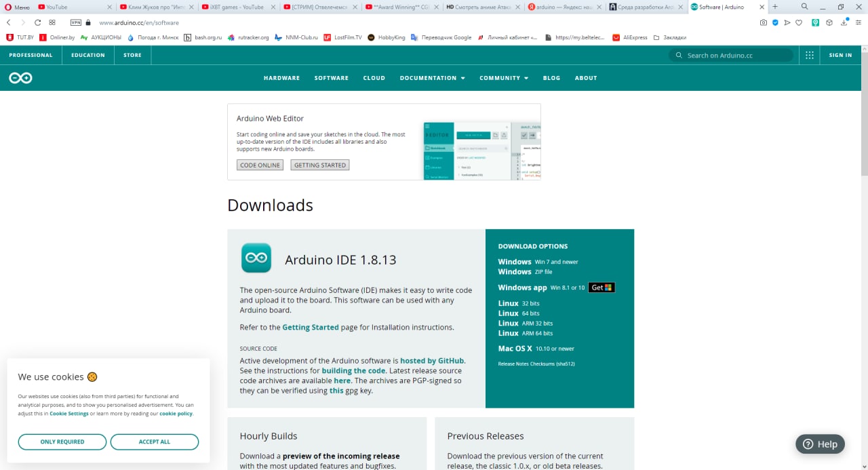This screenshot has height=470, width=868.
Task: Open the Blog menu item
Action: pyautogui.click(x=551, y=78)
